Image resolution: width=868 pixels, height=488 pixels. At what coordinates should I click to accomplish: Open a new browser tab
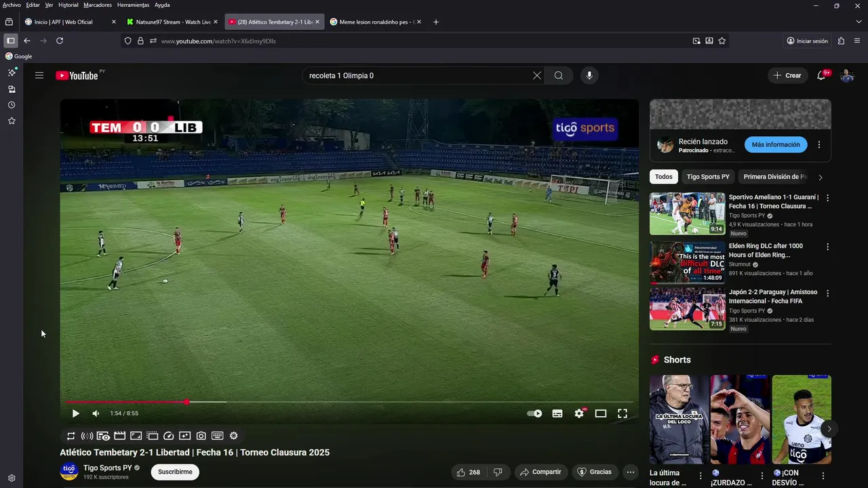[436, 22]
